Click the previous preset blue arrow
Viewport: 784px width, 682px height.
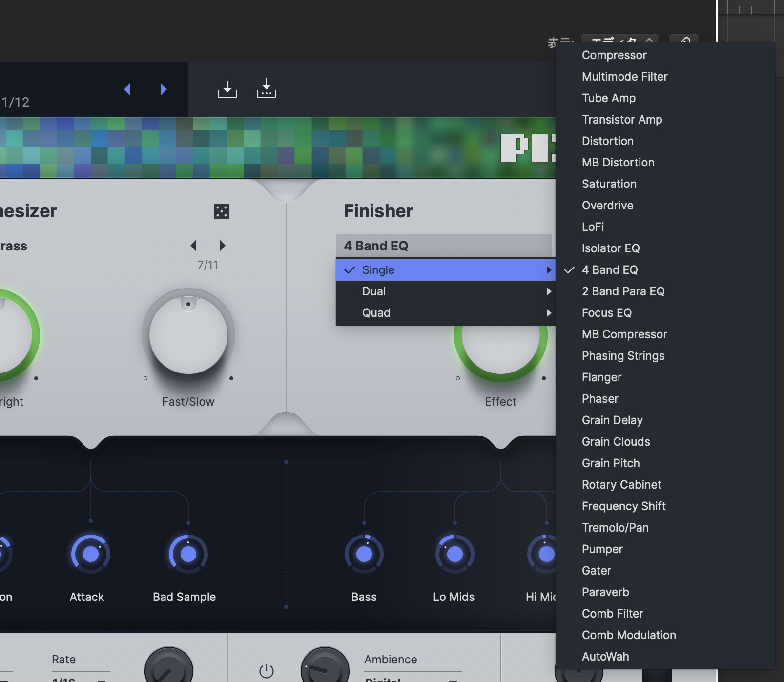pos(127,89)
